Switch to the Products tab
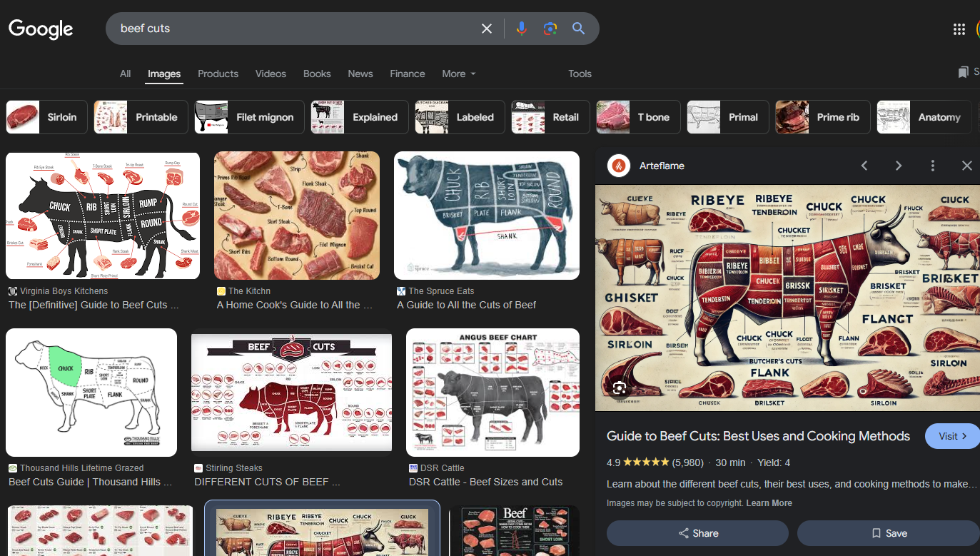 pos(218,74)
